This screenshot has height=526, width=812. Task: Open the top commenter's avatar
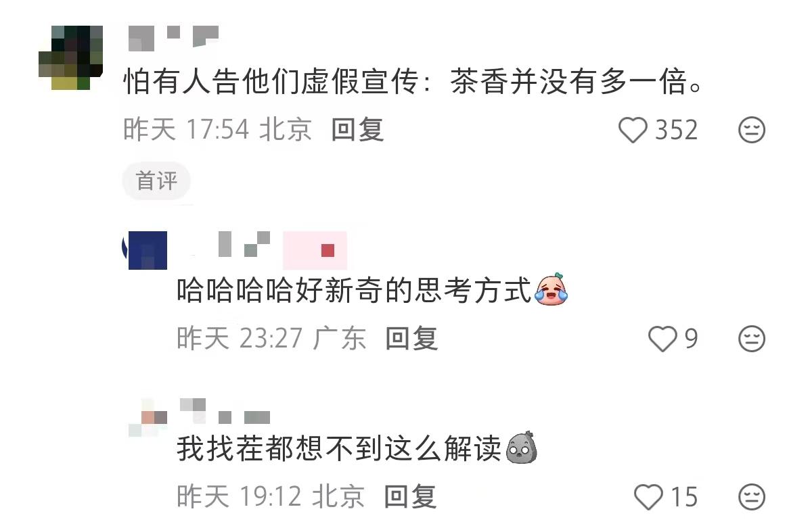click(x=70, y=58)
